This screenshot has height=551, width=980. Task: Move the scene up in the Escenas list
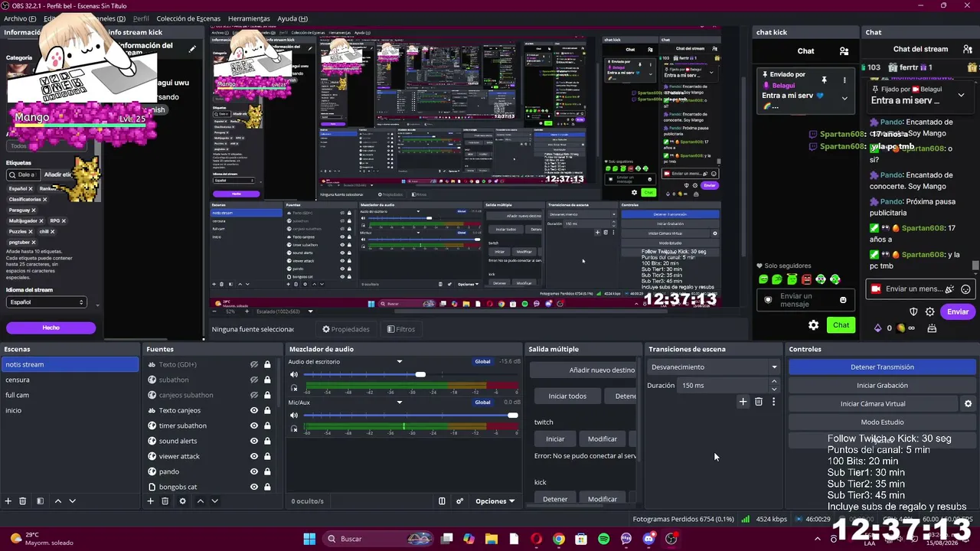(57, 501)
